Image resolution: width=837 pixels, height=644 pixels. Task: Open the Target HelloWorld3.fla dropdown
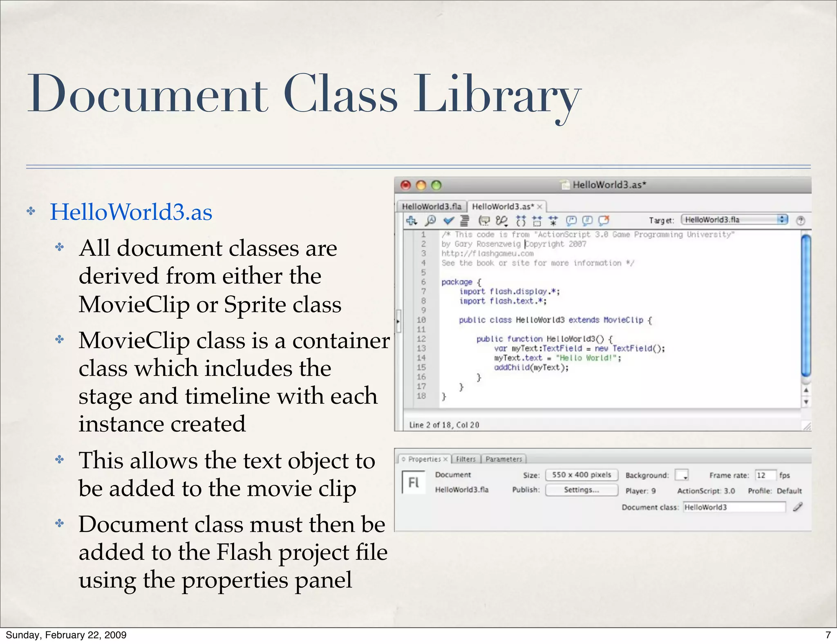coord(734,220)
